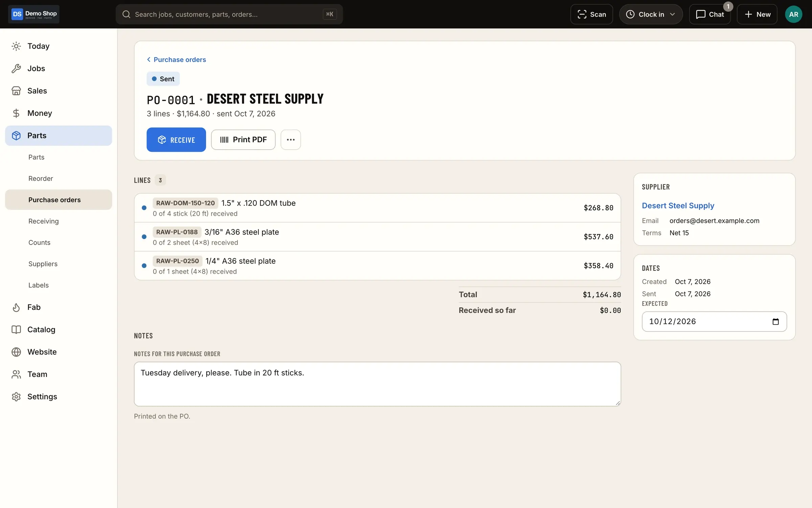This screenshot has height=508, width=812.
Task: Open the Chat speech bubble icon
Action: 700,14
